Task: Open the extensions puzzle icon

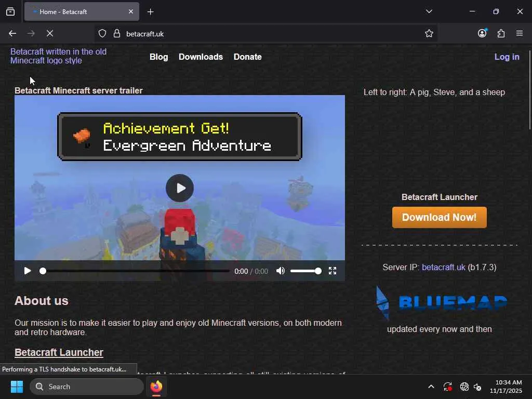Action: [501, 33]
